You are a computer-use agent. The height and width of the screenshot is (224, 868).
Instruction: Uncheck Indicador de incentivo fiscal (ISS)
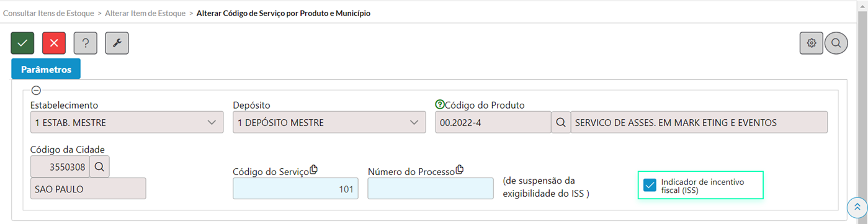click(x=650, y=185)
